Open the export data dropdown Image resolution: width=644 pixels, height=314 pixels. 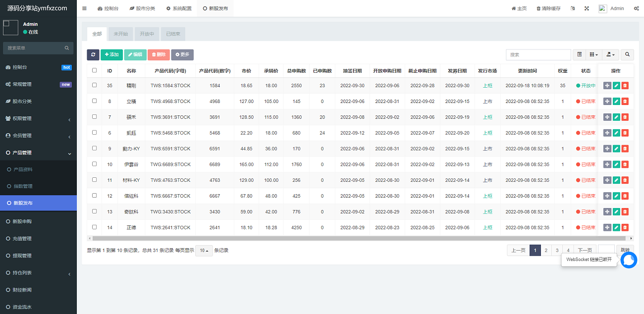pos(611,54)
